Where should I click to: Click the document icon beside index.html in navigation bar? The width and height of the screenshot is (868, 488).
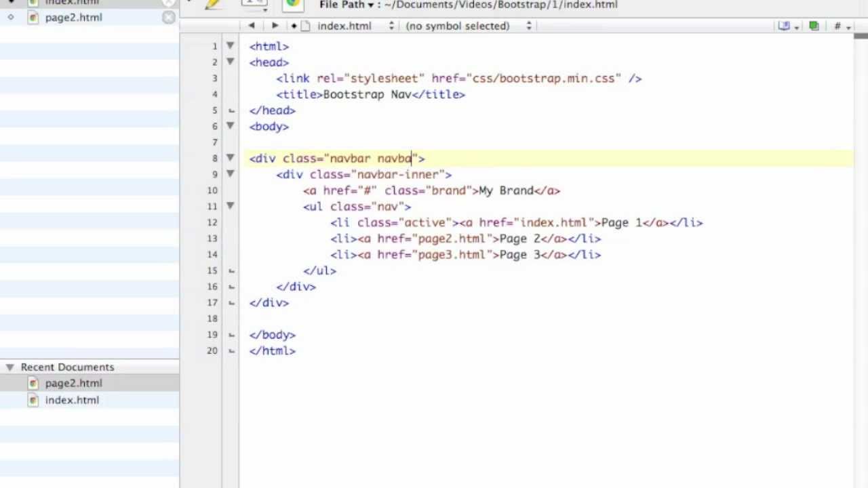(305, 26)
